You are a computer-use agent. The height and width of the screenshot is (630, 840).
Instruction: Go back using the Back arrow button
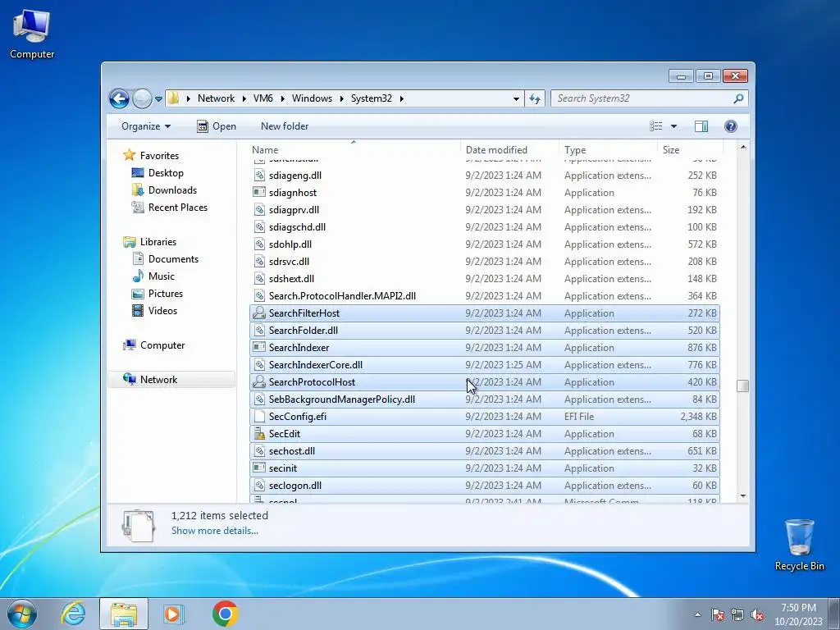[x=119, y=98]
